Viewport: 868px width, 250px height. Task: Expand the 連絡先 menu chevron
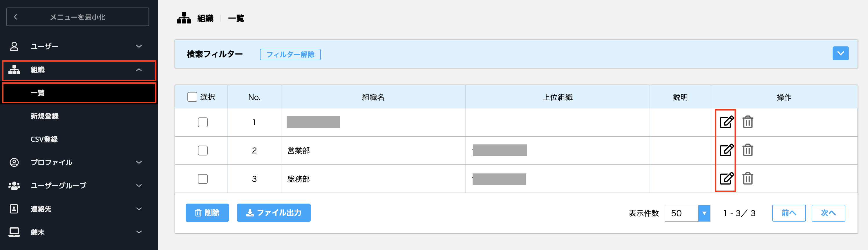[139, 209]
